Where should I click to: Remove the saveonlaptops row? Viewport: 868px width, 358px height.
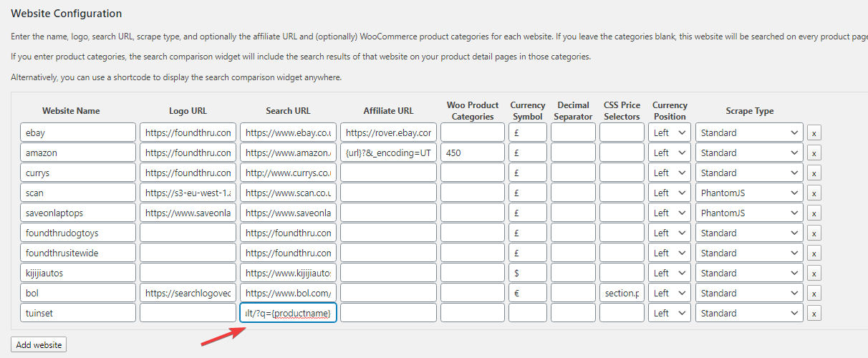(x=814, y=213)
